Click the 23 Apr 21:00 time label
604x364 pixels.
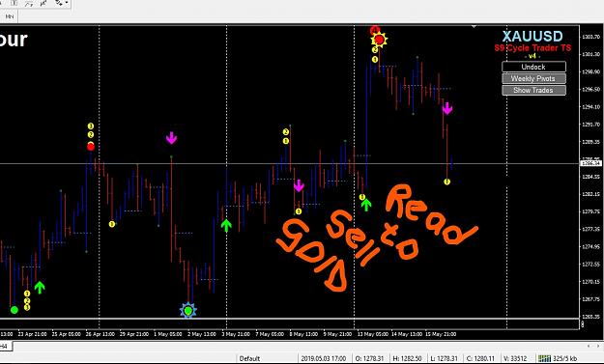32,334
